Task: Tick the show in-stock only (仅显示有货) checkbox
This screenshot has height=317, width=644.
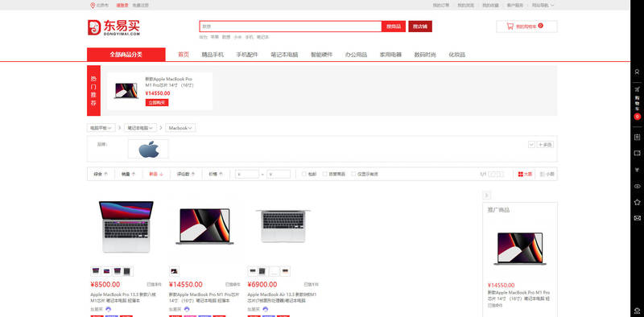Action: click(x=353, y=174)
